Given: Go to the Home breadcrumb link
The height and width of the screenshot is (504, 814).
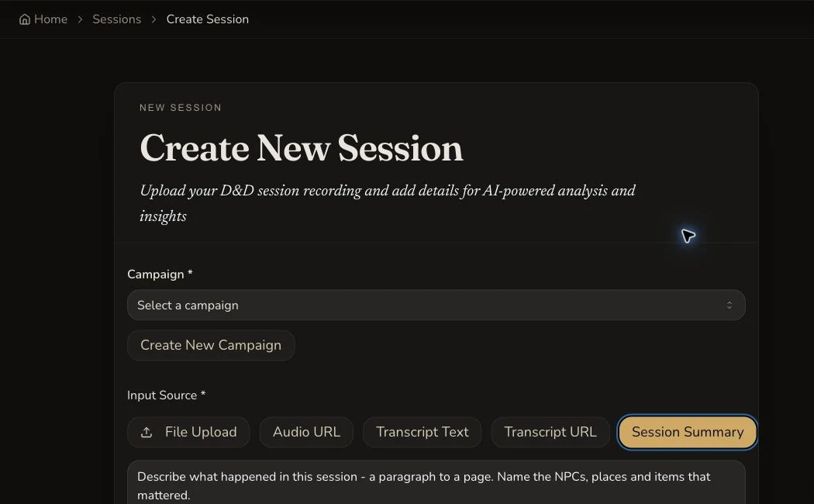Looking at the screenshot, I should [43, 19].
